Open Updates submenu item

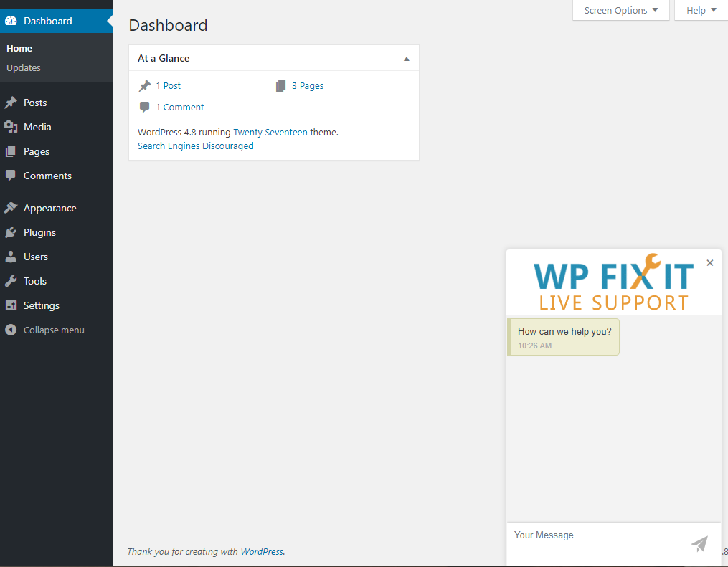pyautogui.click(x=24, y=68)
